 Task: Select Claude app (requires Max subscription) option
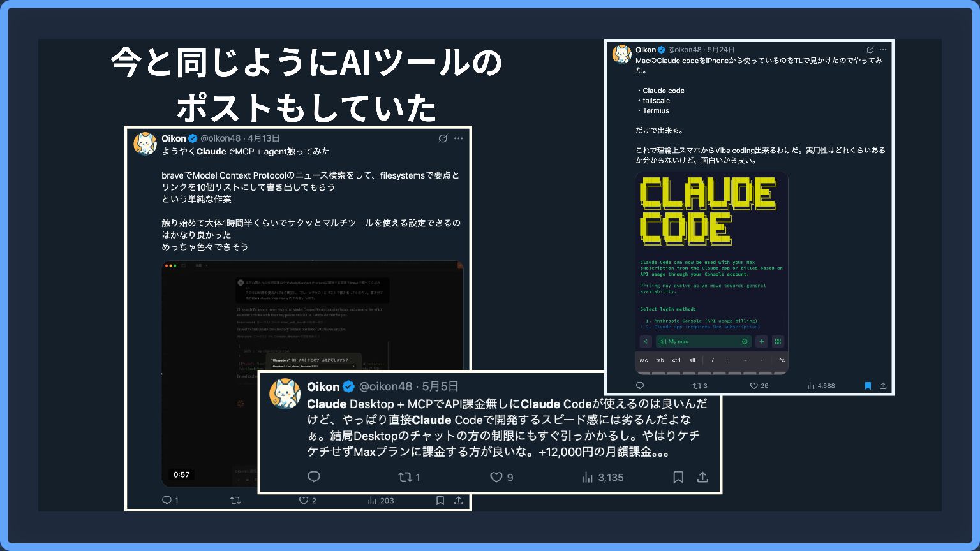click(701, 327)
